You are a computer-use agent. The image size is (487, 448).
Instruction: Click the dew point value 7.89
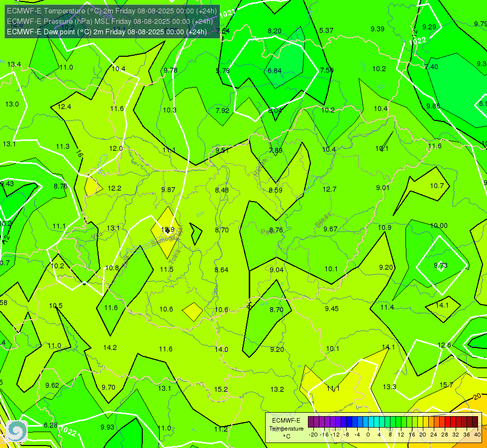(276, 150)
